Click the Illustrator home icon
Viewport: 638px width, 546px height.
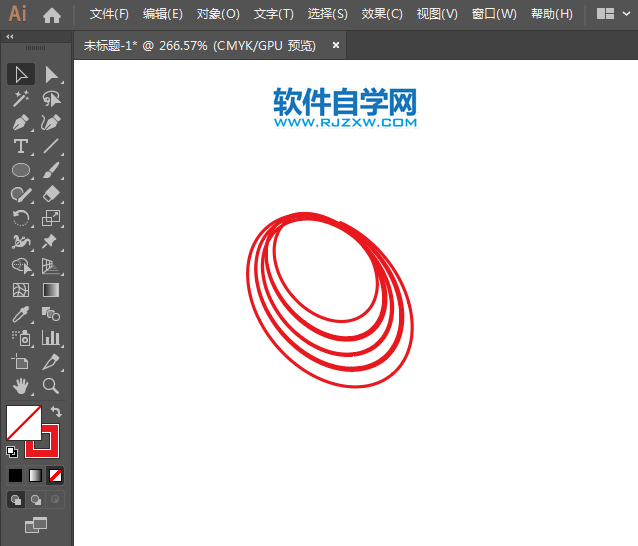point(52,15)
